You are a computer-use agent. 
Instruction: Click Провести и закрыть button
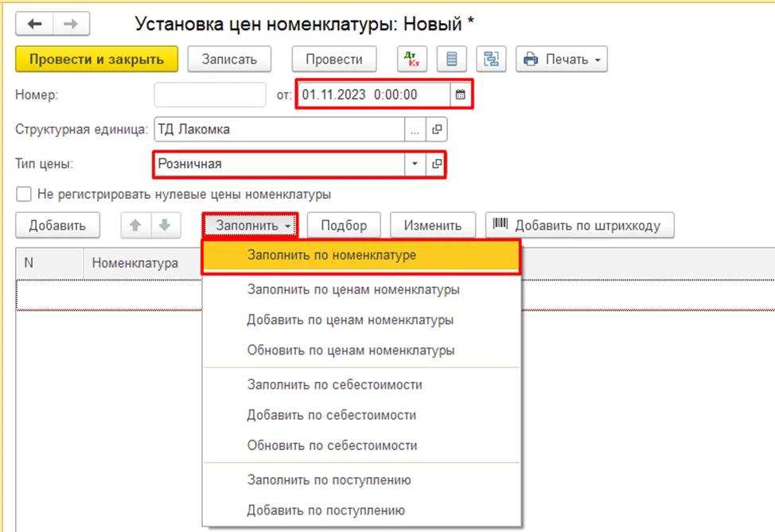[97, 60]
